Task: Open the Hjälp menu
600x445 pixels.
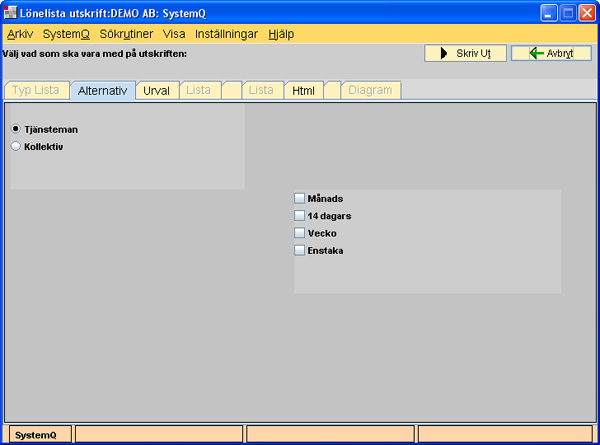Action: pos(281,33)
